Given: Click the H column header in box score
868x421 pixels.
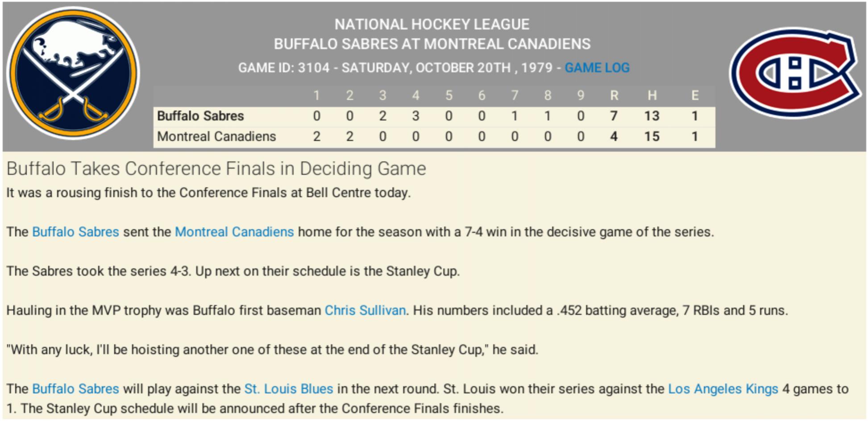Looking at the screenshot, I should [x=652, y=95].
